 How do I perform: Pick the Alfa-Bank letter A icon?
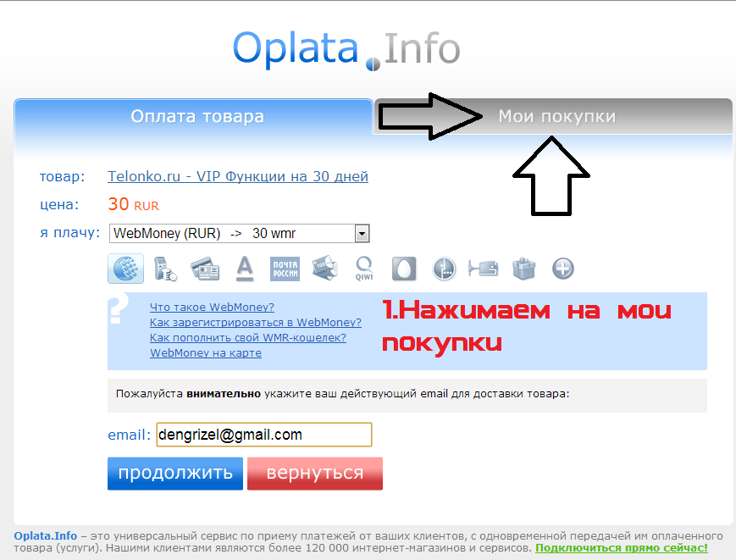(x=245, y=269)
